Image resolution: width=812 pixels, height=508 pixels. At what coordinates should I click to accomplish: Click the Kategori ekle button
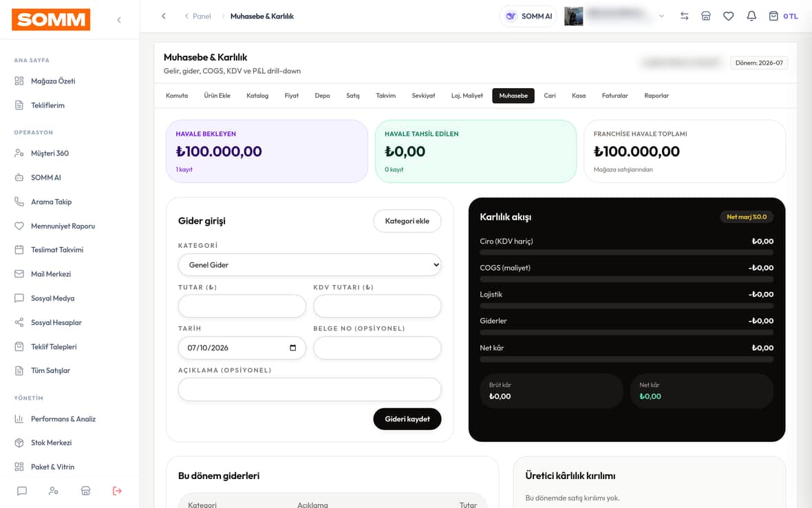click(407, 221)
